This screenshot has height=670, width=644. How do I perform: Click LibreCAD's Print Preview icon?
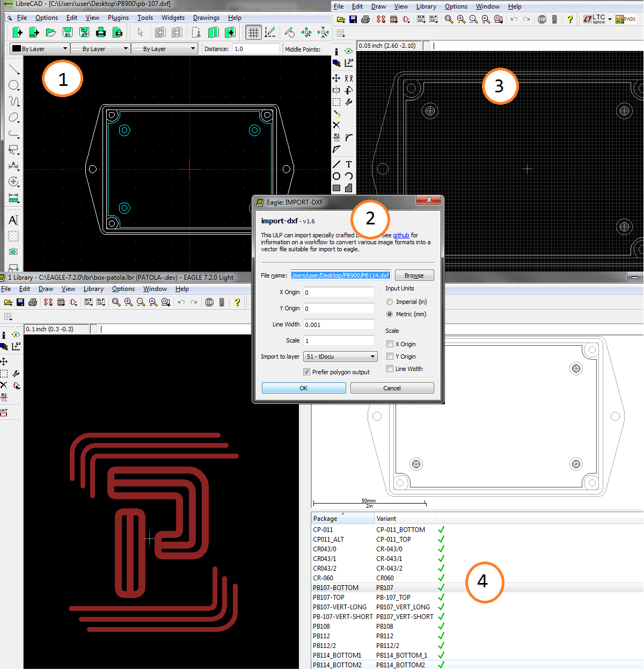(117, 33)
